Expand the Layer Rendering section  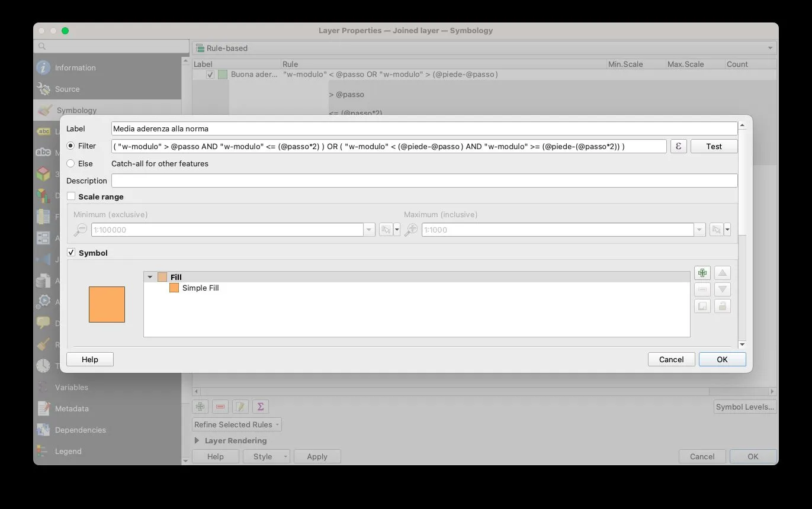(x=197, y=440)
